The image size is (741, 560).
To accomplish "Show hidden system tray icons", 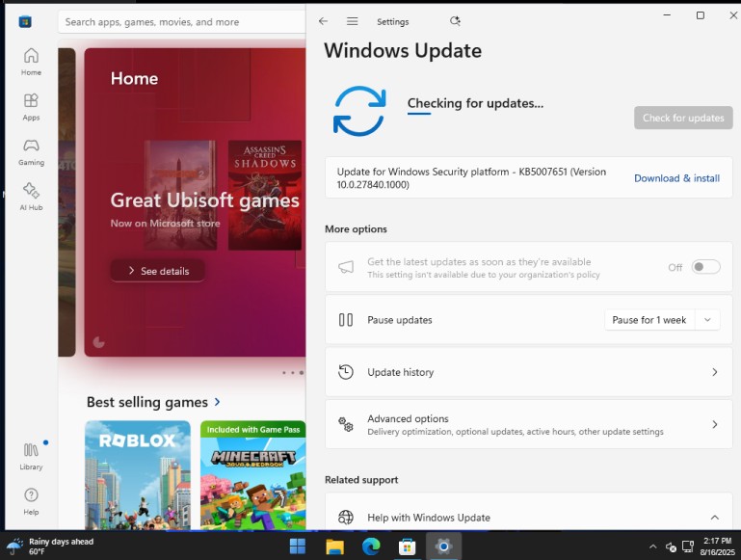I will (x=653, y=547).
